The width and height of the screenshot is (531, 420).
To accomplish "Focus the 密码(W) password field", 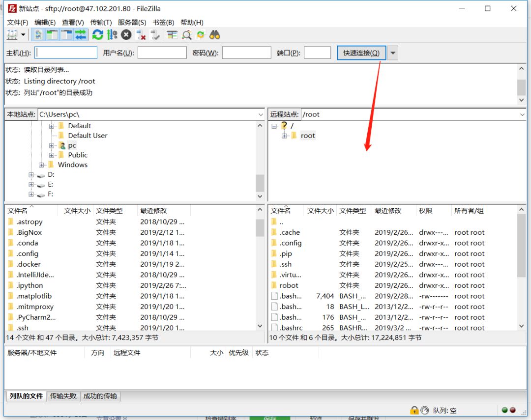I will (x=246, y=53).
